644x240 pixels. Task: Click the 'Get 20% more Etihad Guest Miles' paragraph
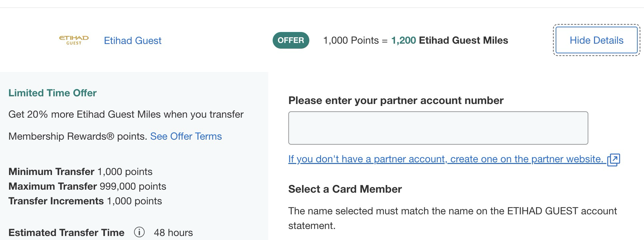(126, 125)
